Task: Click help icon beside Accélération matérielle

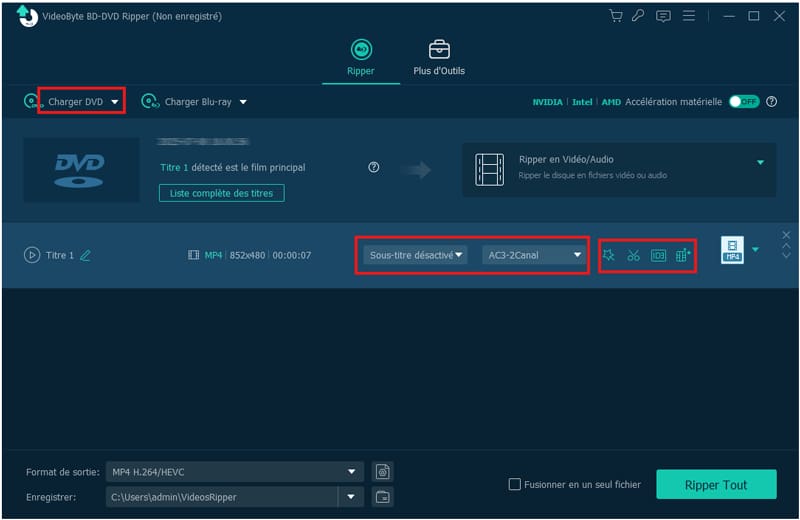Action: tap(771, 102)
